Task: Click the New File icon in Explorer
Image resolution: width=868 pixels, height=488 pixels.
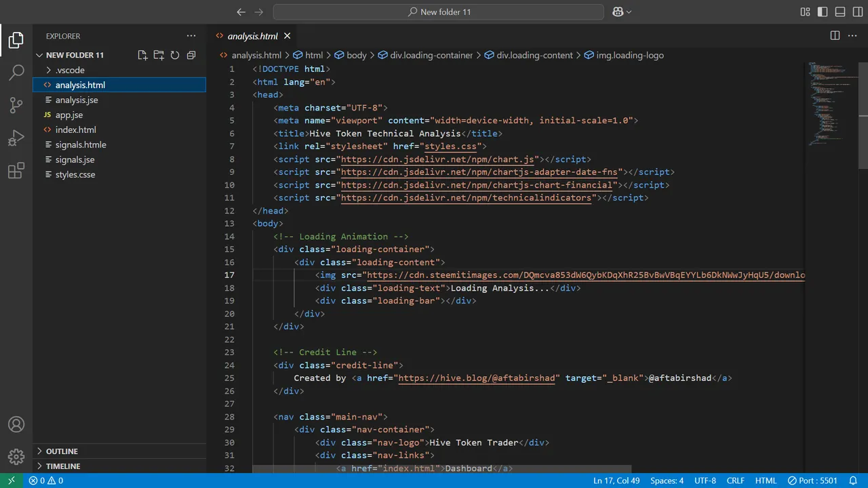Action: coord(142,55)
